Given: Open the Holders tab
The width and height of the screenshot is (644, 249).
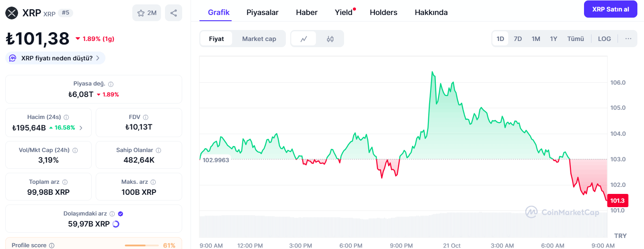Looking at the screenshot, I should pyautogui.click(x=383, y=12).
